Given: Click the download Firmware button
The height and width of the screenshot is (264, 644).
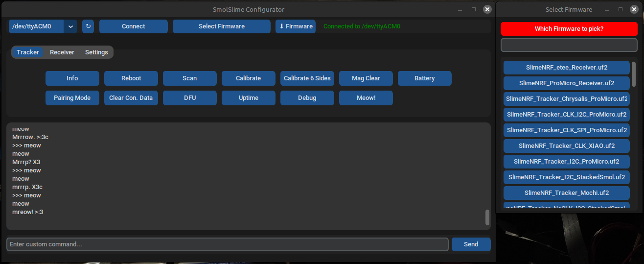Looking at the screenshot, I should tap(296, 26).
